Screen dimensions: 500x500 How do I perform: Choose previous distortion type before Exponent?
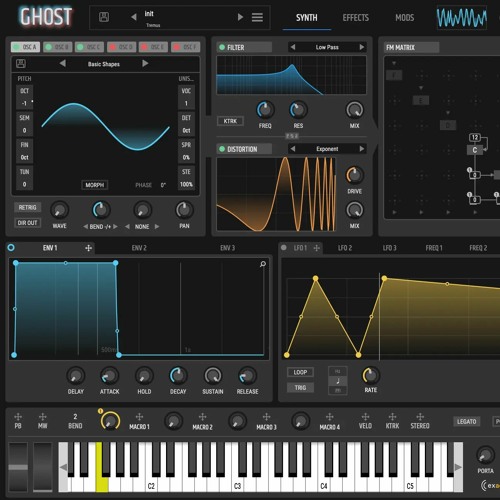coord(293,149)
